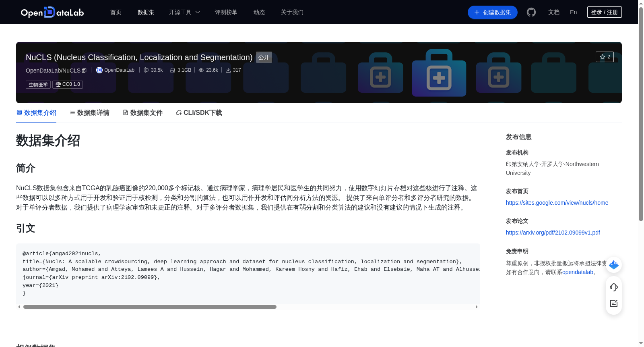The image size is (644, 347).
Task: Open the GitHub icon link
Action: 531,12
